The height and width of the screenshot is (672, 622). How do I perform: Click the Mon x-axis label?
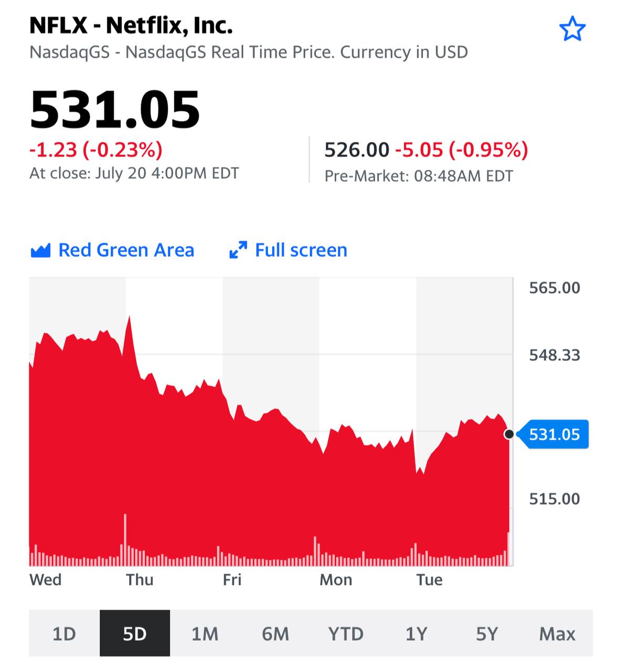(x=336, y=580)
